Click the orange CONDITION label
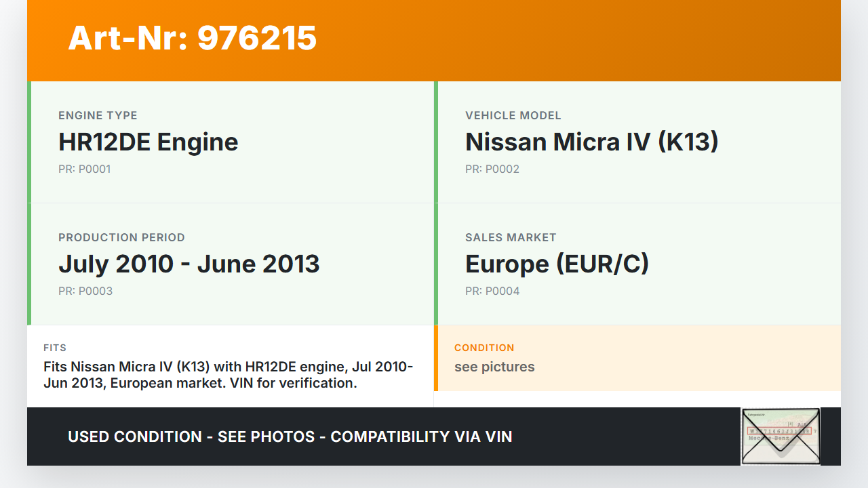 [484, 348]
